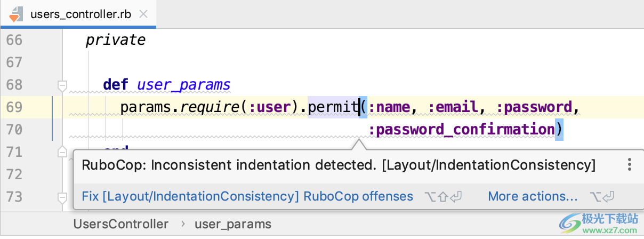Open More actions... in the inspection popup

pyautogui.click(x=533, y=196)
